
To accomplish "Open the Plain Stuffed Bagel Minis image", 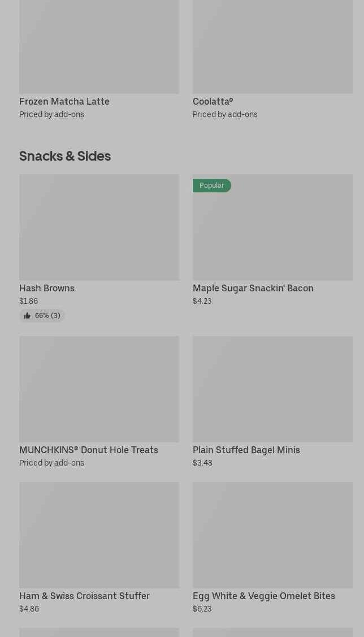I will click(272, 389).
